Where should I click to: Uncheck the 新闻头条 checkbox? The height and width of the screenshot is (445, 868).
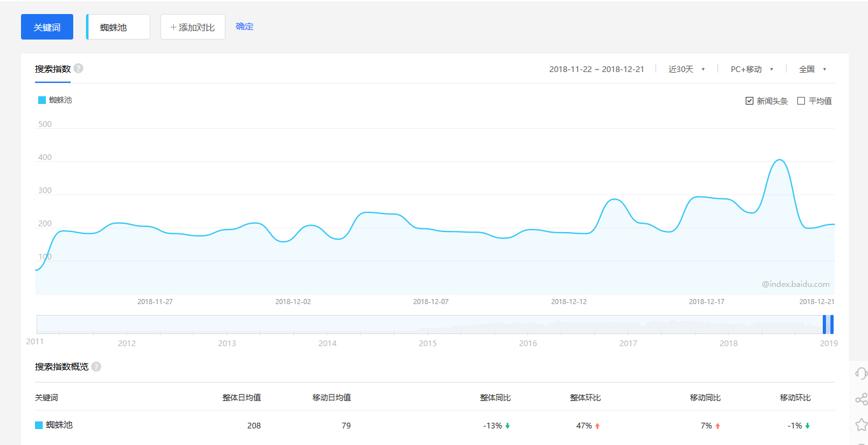coord(750,101)
